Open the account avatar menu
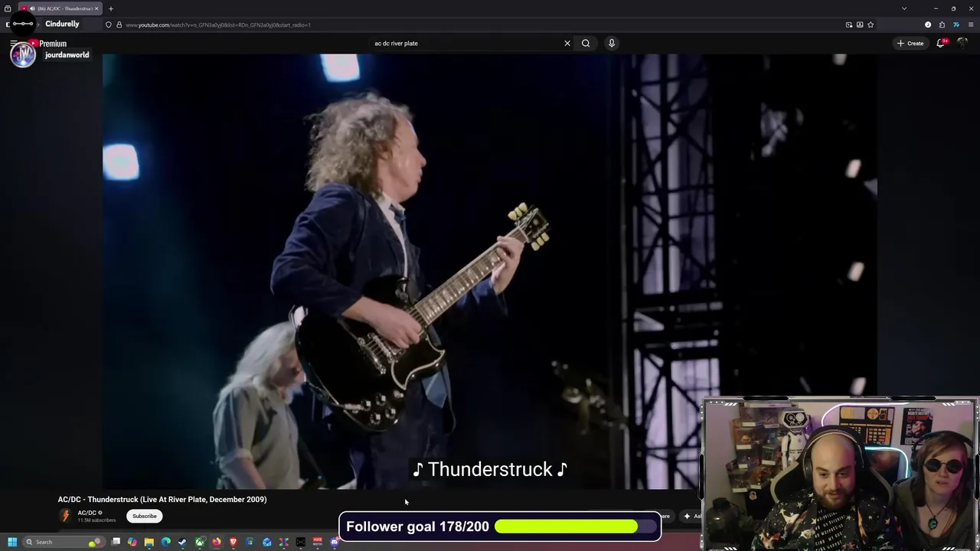The height and width of the screenshot is (551, 980). click(963, 43)
